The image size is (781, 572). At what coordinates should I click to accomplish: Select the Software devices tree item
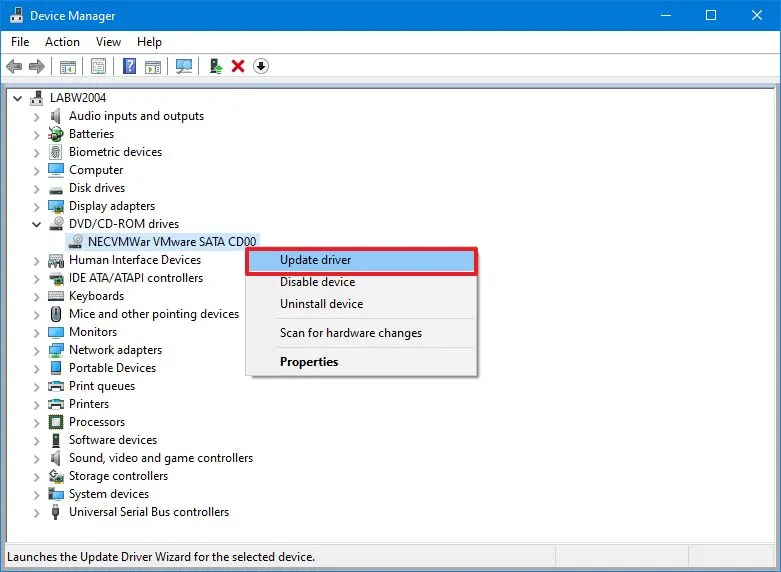click(x=113, y=440)
